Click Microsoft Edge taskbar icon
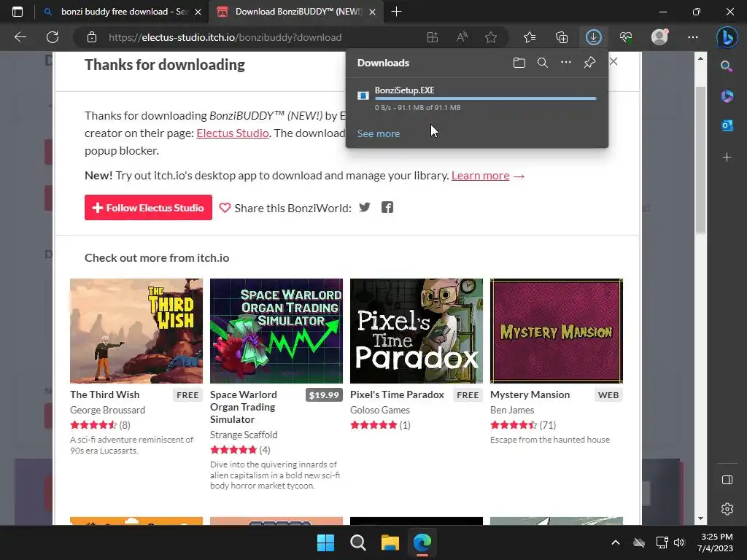This screenshot has height=560, width=747. [x=422, y=542]
